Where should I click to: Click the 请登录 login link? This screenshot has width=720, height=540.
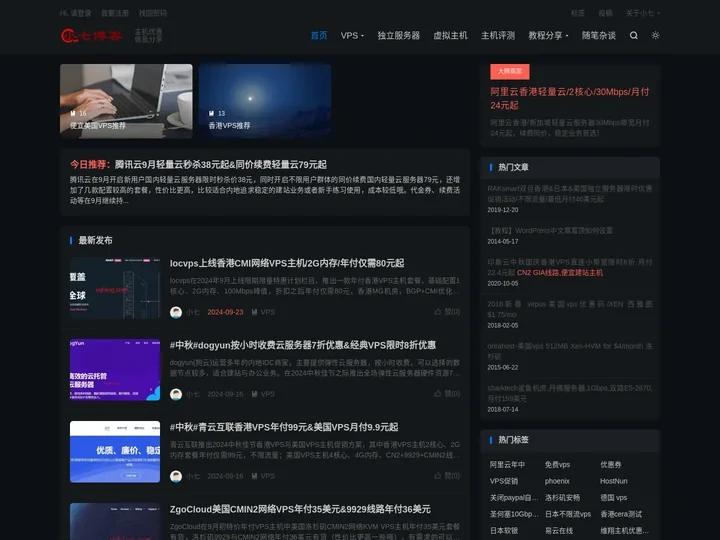[x=81, y=13]
